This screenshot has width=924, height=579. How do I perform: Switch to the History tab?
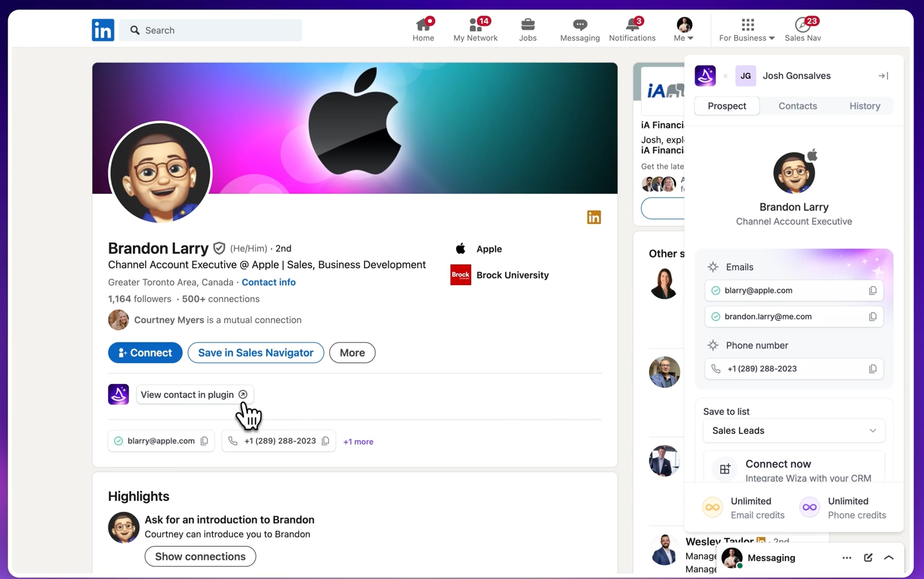865,106
